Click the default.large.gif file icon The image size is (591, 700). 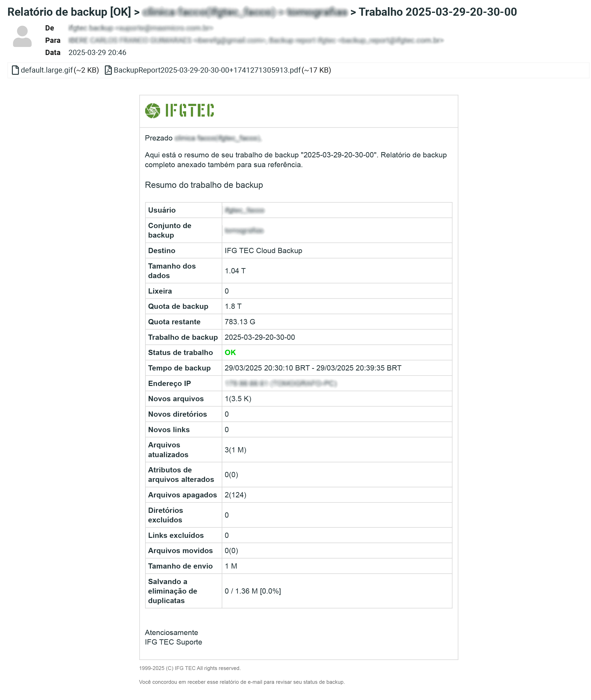click(15, 70)
